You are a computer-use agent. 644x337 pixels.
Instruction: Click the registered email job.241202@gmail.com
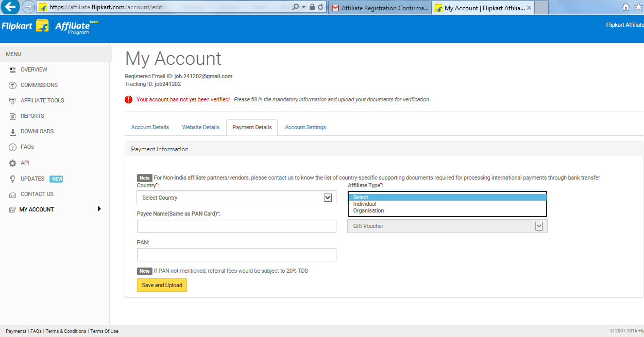[203, 76]
